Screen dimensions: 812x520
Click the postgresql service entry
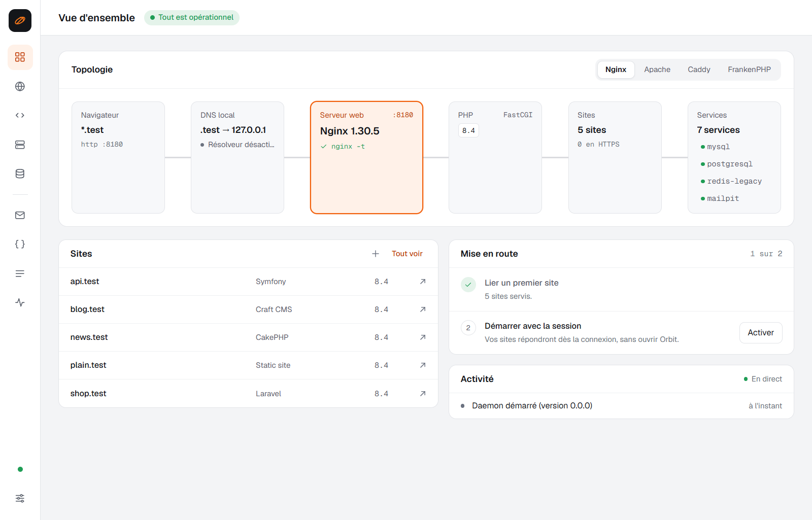tap(727, 164)
